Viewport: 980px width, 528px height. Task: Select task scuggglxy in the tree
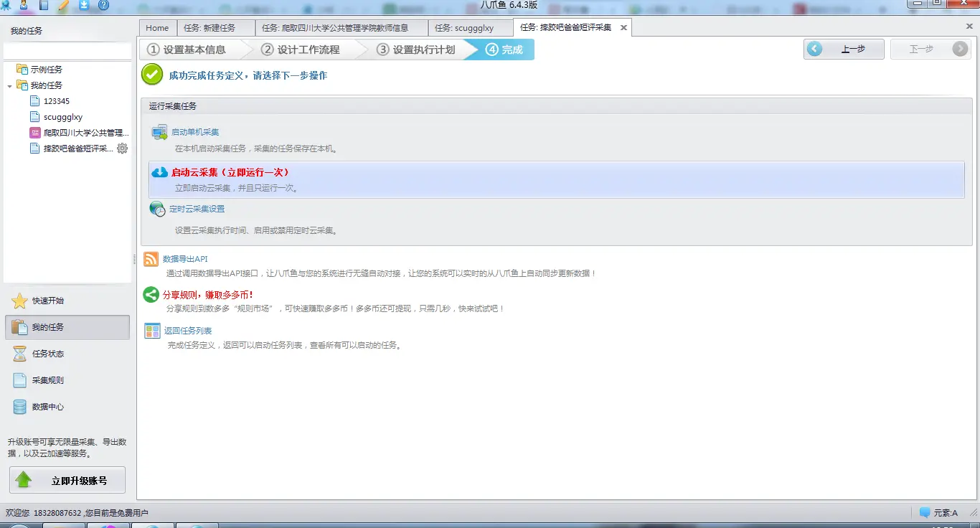coord(56,117)
